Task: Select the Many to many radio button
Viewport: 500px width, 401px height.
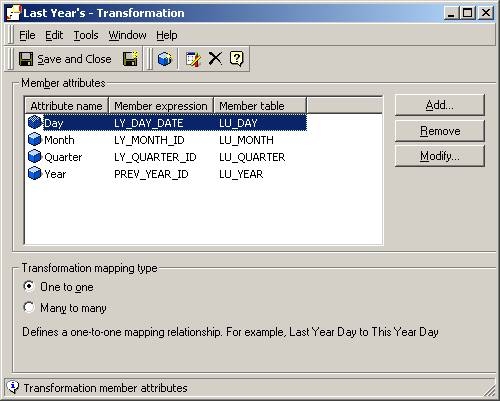Action: click(29, 307)
